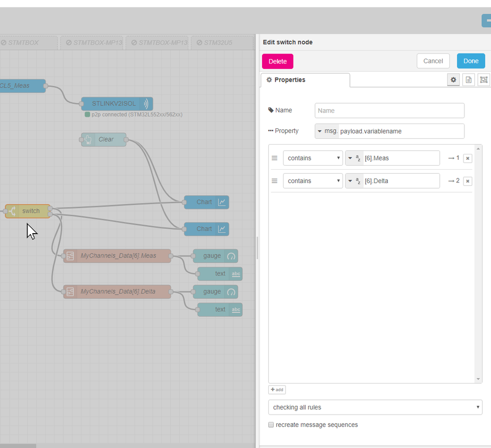Click into the Name input field
491x448 pixels.
click(x=389, y=111)
